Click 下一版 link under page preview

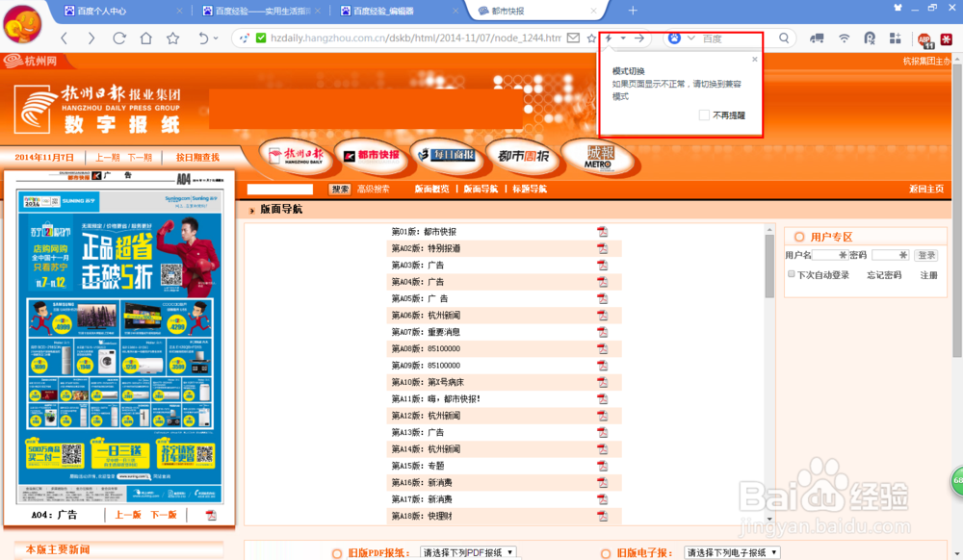[x=164, y=515]
